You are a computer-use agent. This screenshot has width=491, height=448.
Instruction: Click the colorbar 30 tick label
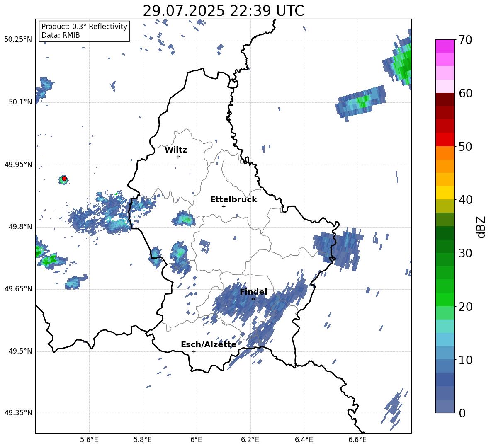coord(465,253)
